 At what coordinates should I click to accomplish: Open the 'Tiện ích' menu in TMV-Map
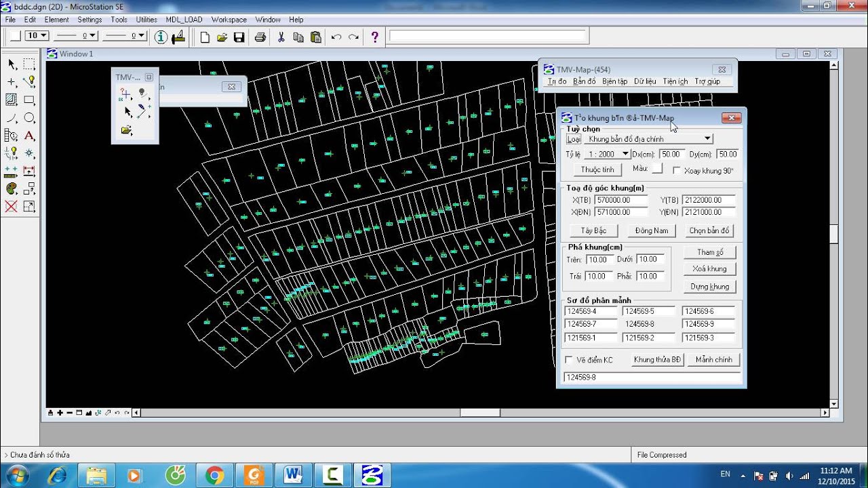pyautogui.click(x=675, y=81)
